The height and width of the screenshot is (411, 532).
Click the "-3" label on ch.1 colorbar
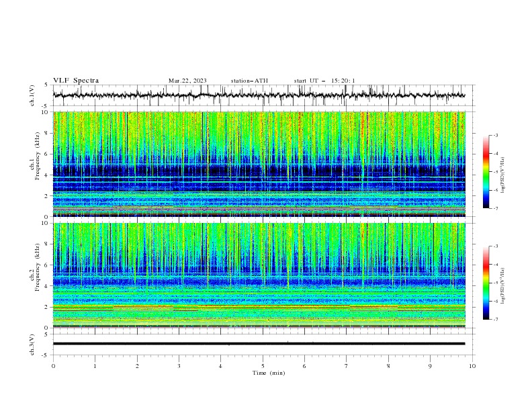tap(495, 135)
